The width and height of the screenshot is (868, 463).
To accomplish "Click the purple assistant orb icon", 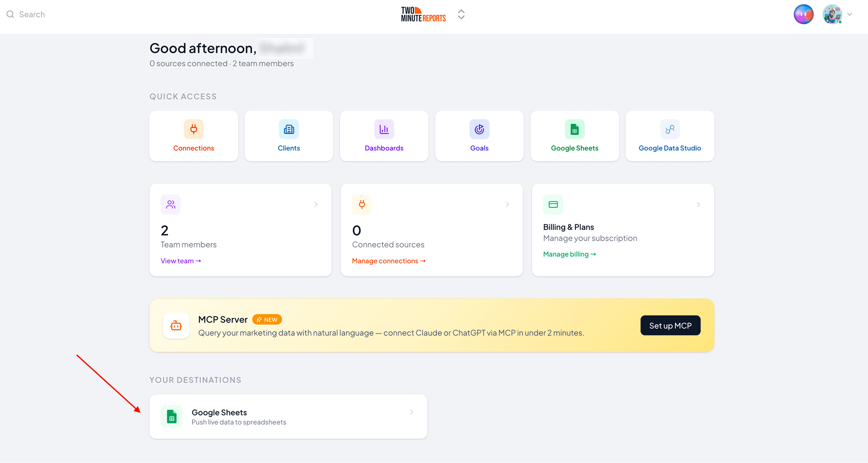I will (x=803, y=14).
